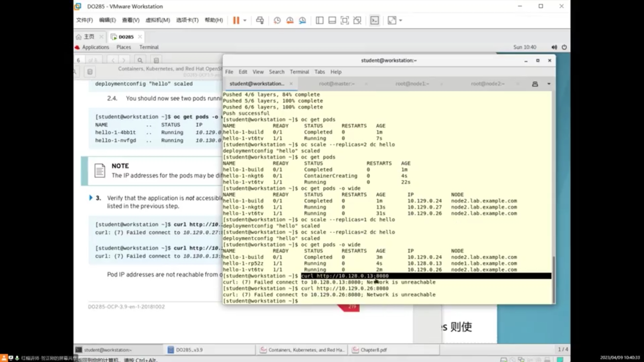Pause the virtual machine with the pause icon
This screenshot has width=644, height=362.
point(236,20)
